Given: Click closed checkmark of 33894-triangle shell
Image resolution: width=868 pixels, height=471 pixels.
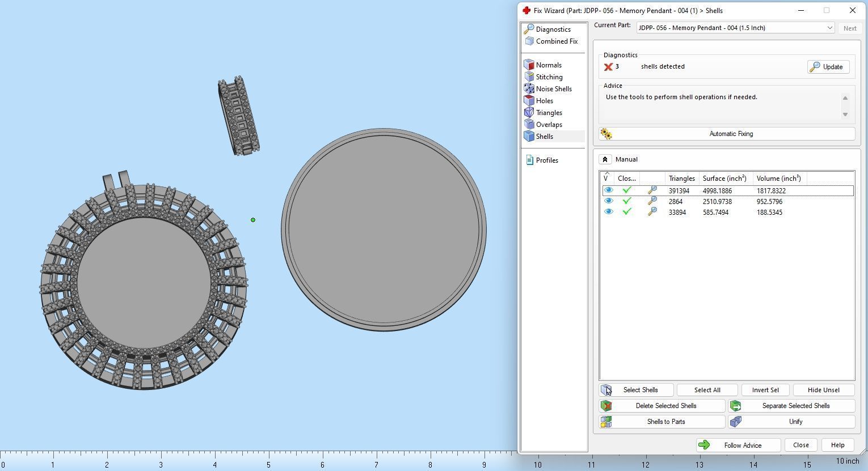Looking at the screenshot, I should (x=627, y=212).
